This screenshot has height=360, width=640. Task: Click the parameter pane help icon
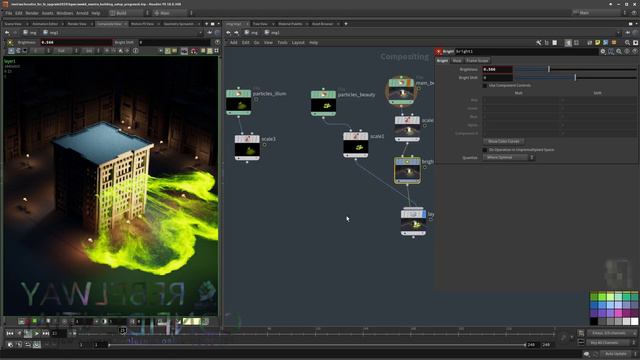coord(635,51)
